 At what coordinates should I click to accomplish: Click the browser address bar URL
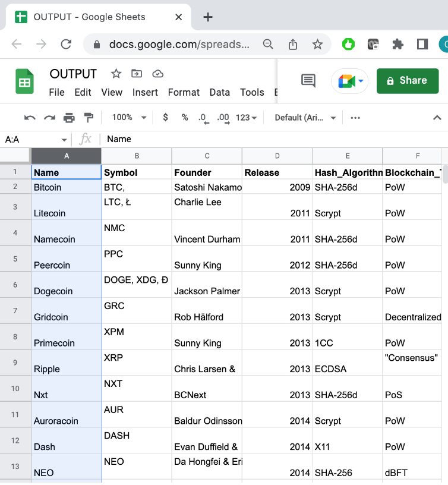pyautogui.click(x=179, y=45)
